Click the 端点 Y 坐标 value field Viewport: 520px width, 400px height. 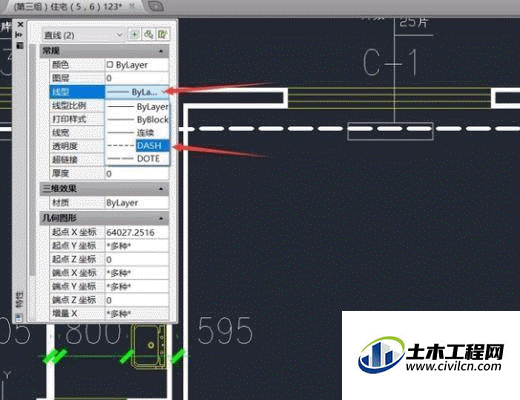click(x=136, y=286)
